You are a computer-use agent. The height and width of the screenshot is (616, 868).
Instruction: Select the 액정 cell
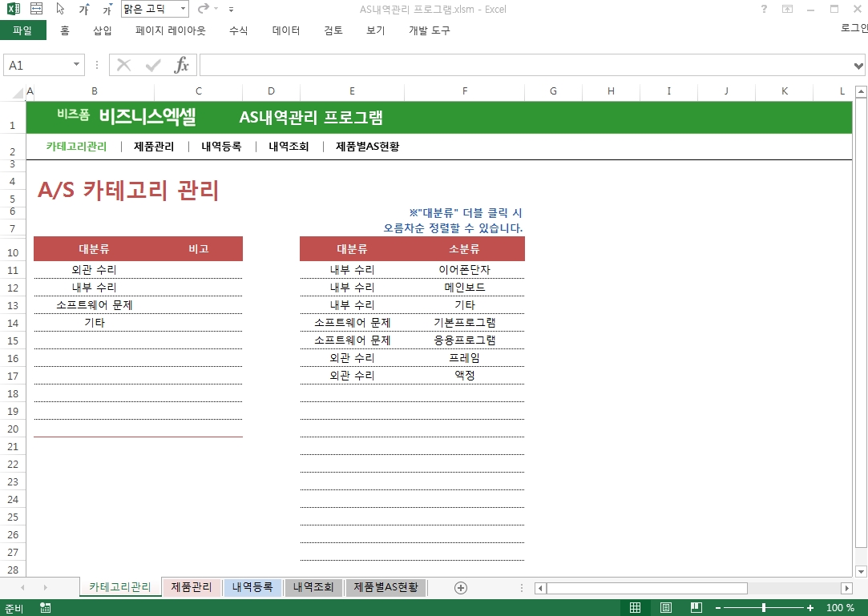point(464,375)
